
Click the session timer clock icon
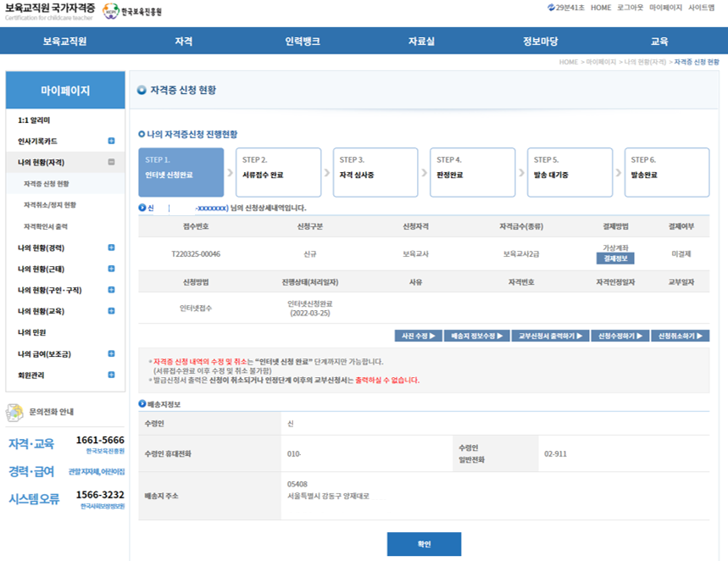click(x=553, y=8)
